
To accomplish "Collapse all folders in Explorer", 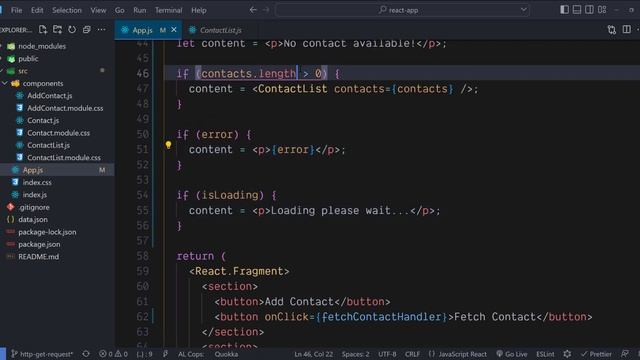I will 87,29.
